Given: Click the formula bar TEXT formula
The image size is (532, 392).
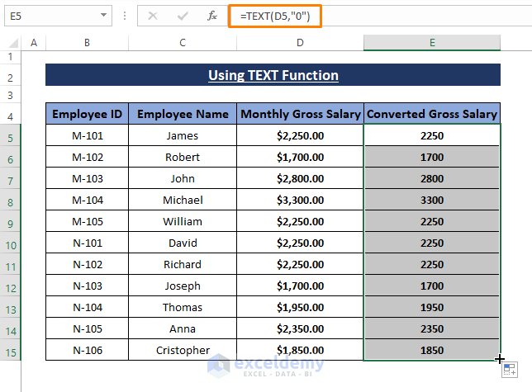Looking at the screenshot, I should coord(279,16).
